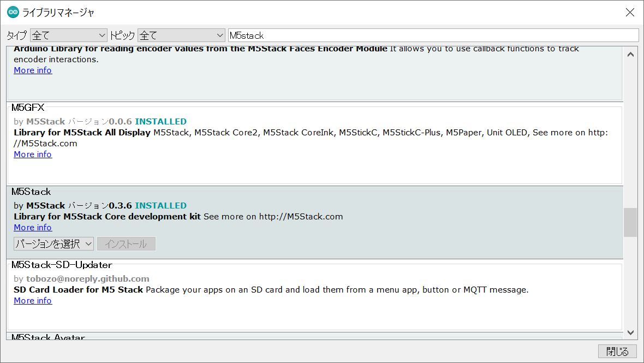Close the Library Manager window with X
Image resolution: width=644 pixels, height=363 pixels.
point(630,13)
